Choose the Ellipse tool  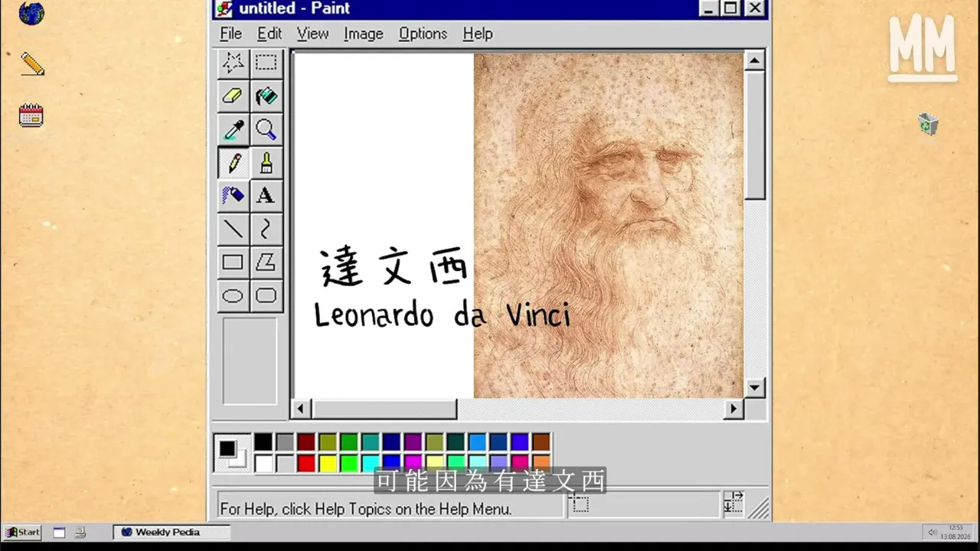pos(233,295)
